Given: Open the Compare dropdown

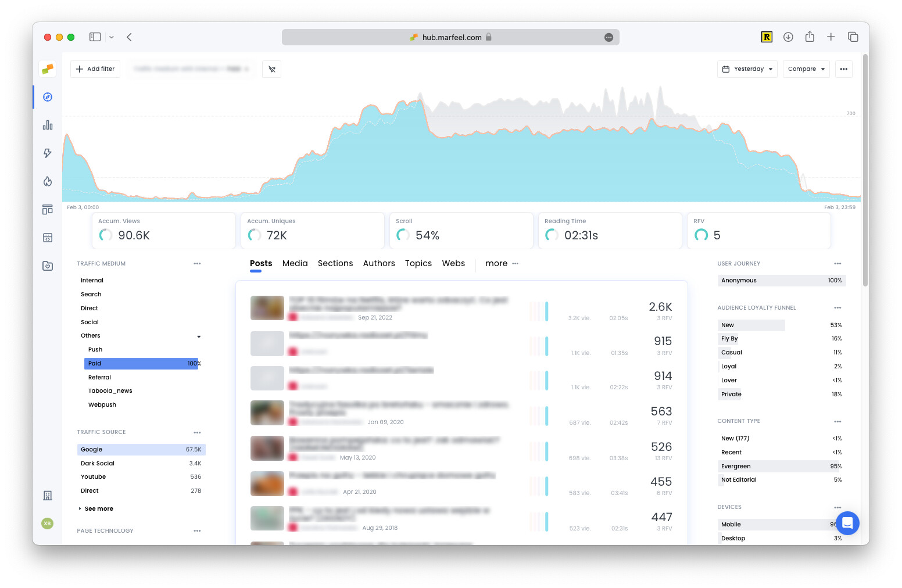Looking at the screenshot, I should point(806,69).
